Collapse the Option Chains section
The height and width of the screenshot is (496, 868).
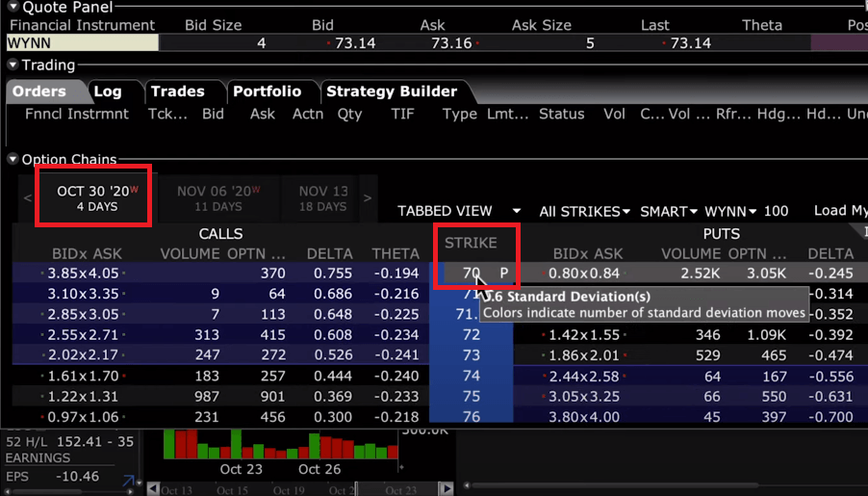pyautogui.click(x=13, y=160)
